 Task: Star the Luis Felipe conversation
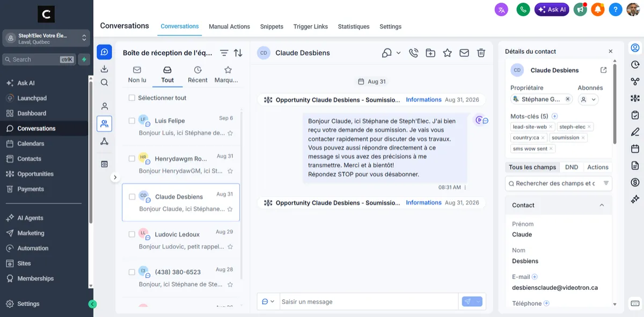230,133
